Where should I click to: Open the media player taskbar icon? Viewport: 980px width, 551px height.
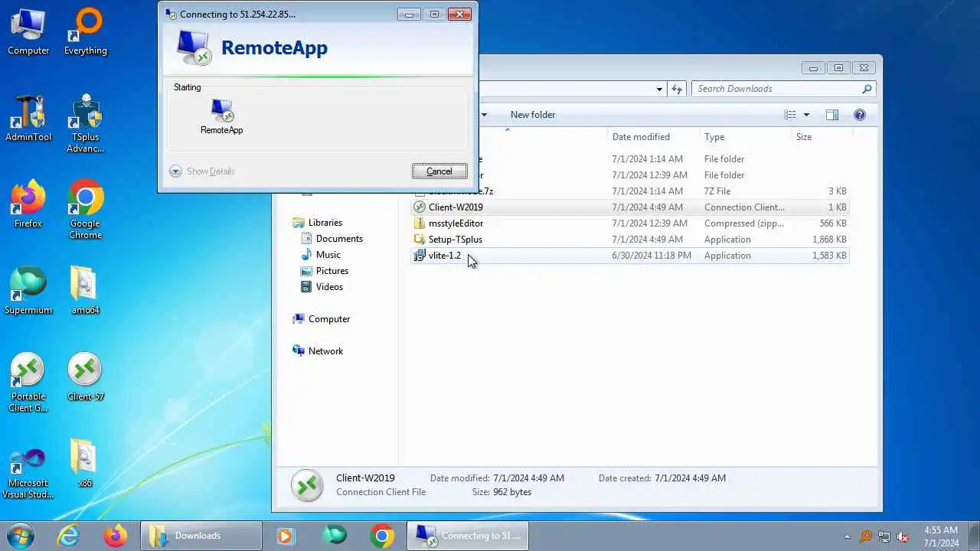coord(286,536)
